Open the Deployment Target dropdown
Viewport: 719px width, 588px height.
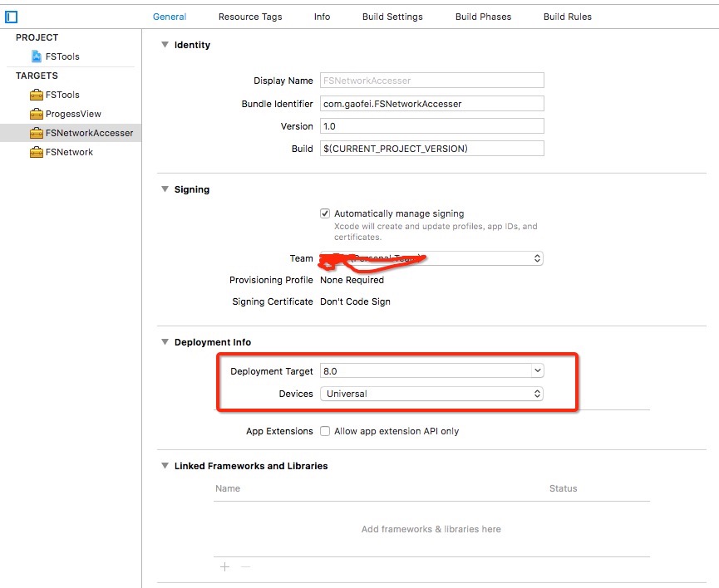pyautogui.click(x=537, y=370)
